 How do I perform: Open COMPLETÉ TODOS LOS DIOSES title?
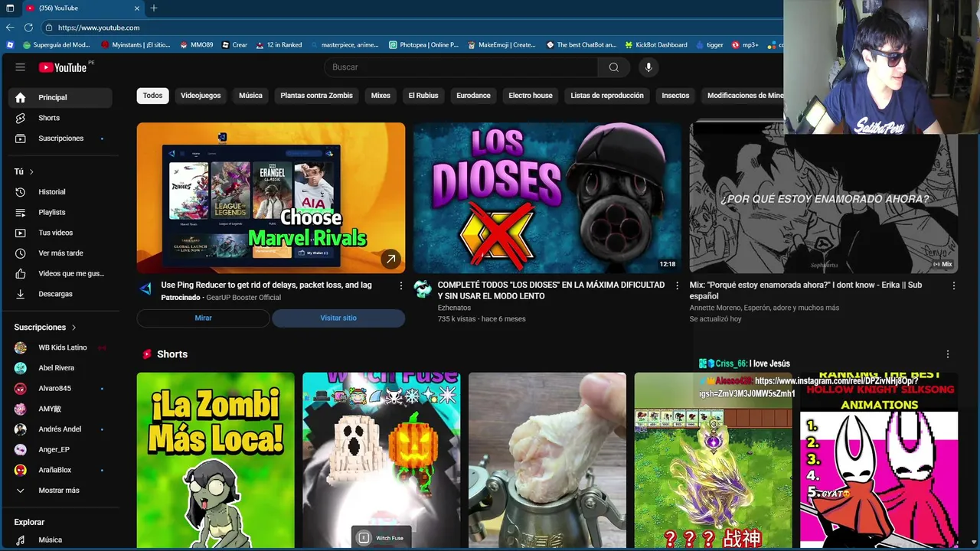click(x=551, y=290)
